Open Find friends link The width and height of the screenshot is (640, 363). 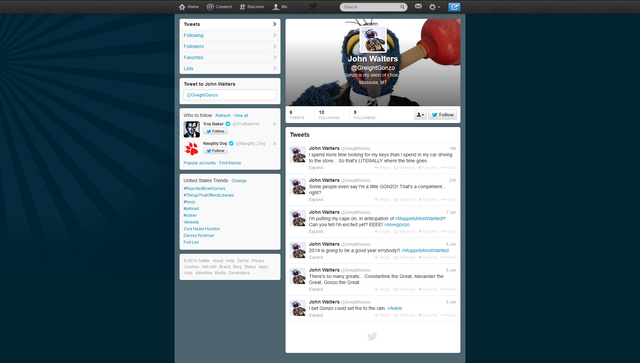[x=230, y=163]
